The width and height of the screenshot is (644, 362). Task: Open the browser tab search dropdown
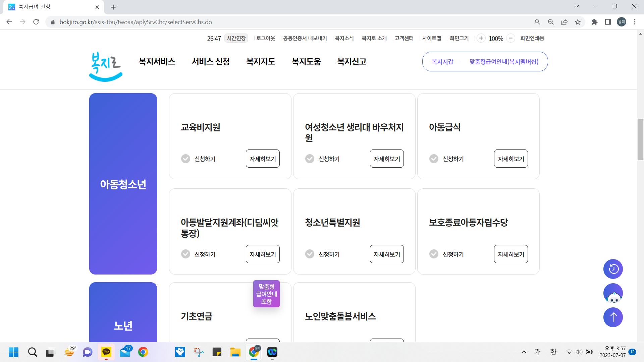tap(577, 6)
